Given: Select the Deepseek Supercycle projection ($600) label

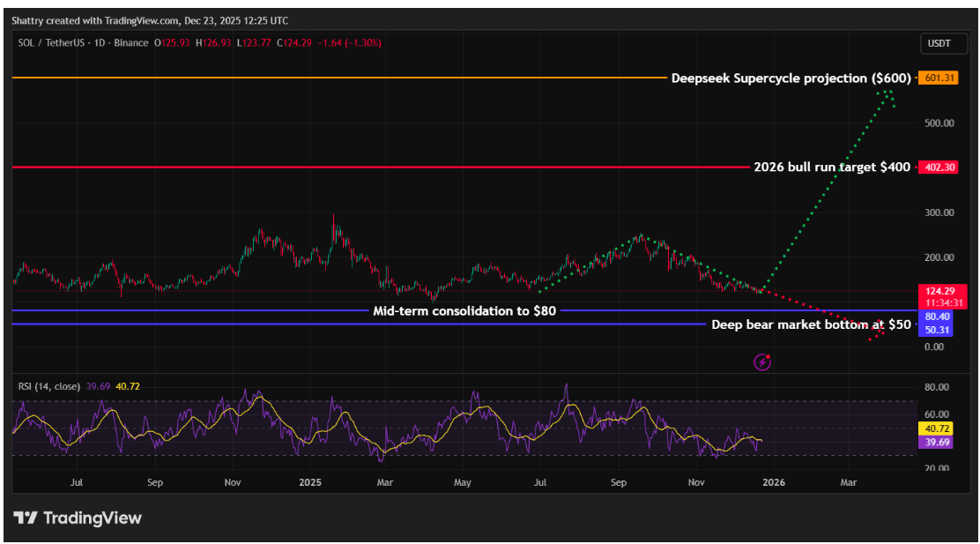Looking at the screenshot, I should pyautogui.click(x=791, y=78).
